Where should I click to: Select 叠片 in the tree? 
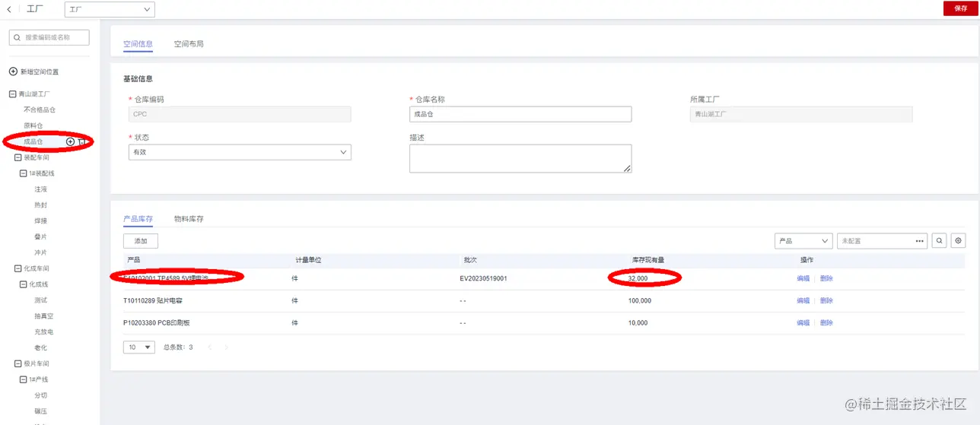coord(41,236)
